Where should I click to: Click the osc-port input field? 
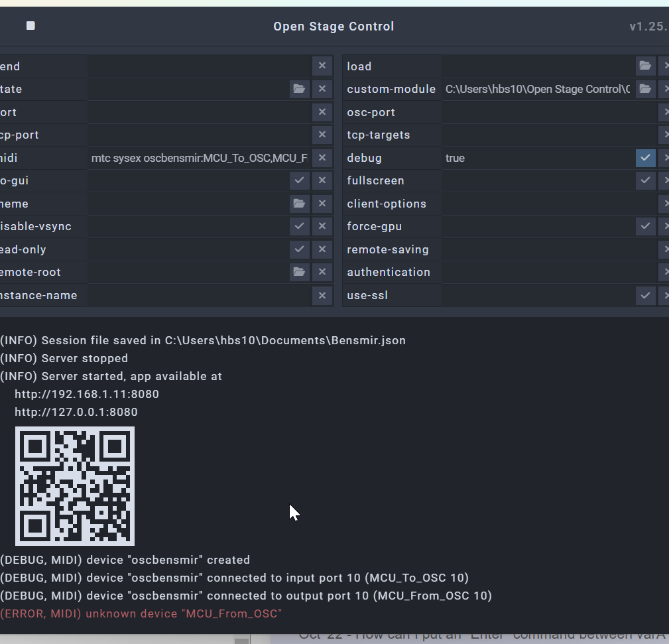549,112
